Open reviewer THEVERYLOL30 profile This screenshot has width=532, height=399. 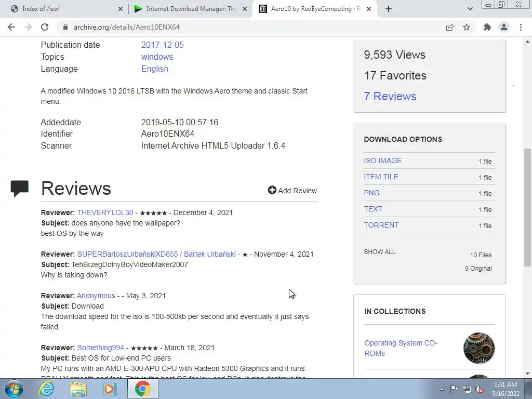tap(105, 212)
